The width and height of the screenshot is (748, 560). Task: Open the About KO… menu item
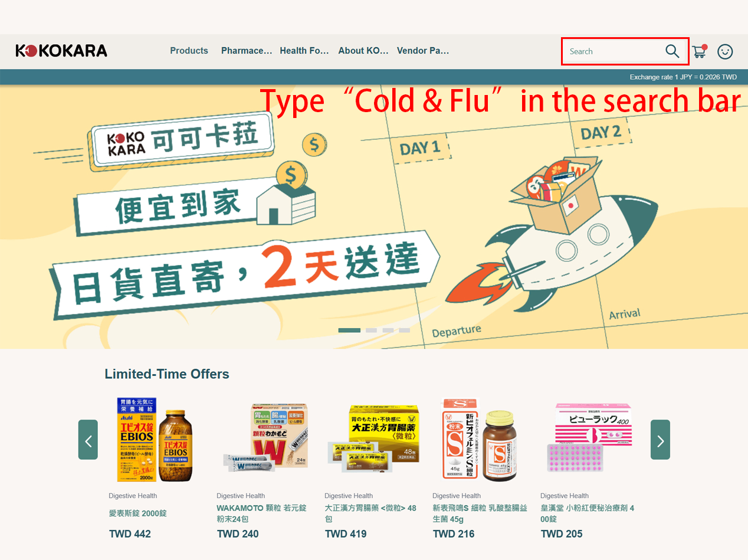[x=363, y=51]
